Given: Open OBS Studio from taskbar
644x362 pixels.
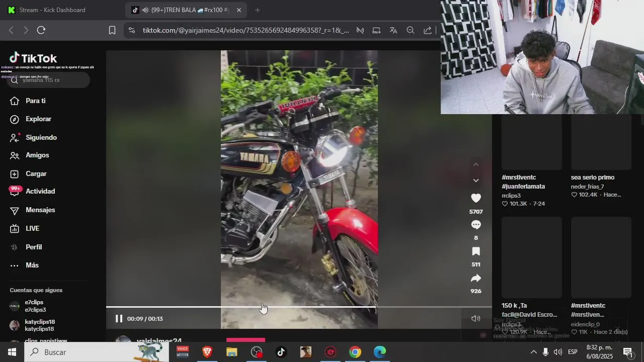Looking at the screenshot, I should [257, 352].
